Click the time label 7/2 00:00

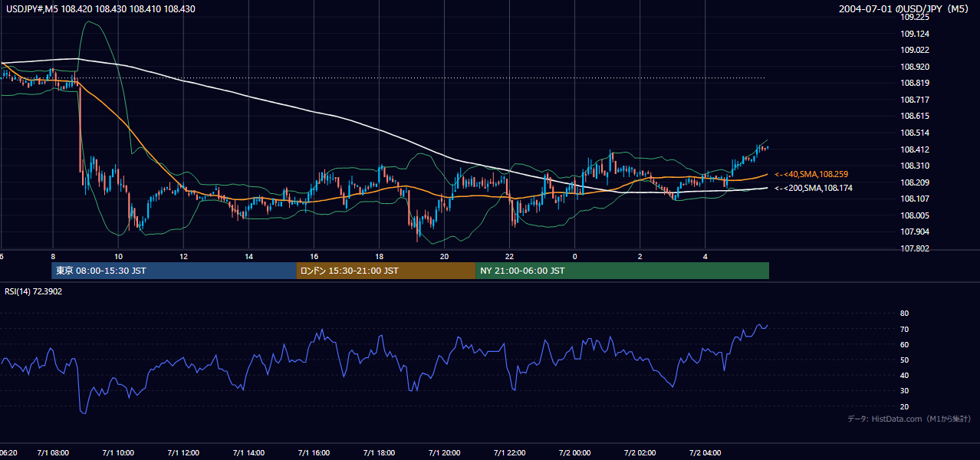[574, 453]
